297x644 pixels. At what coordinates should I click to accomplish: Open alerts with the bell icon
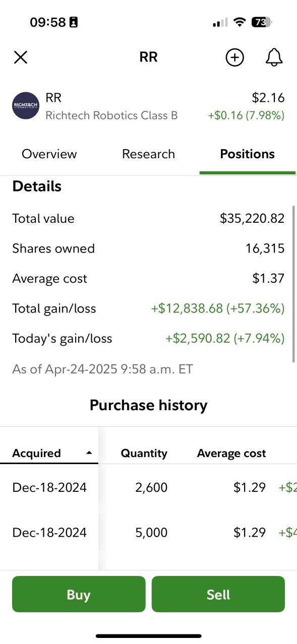click(274, 57)
